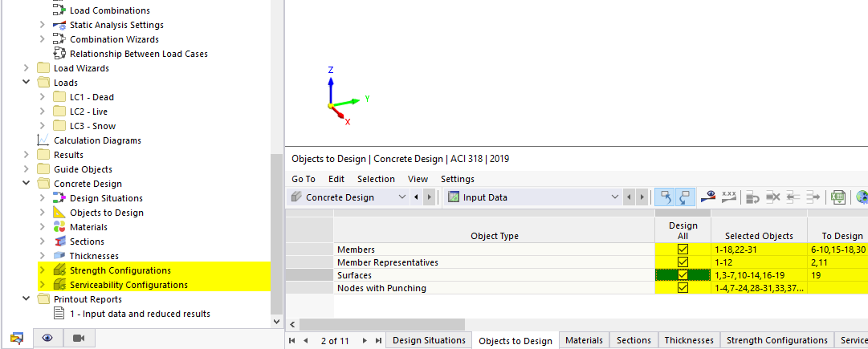
Task: Click the printout report document icon
Action: pyautogui.click(x=59, y=314)
